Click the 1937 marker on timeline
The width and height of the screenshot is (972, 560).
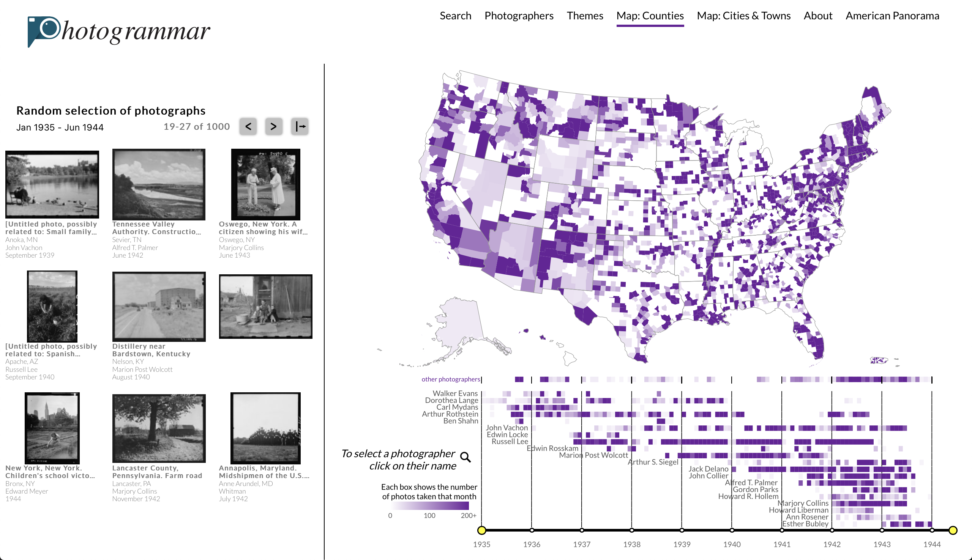point(581,530)
